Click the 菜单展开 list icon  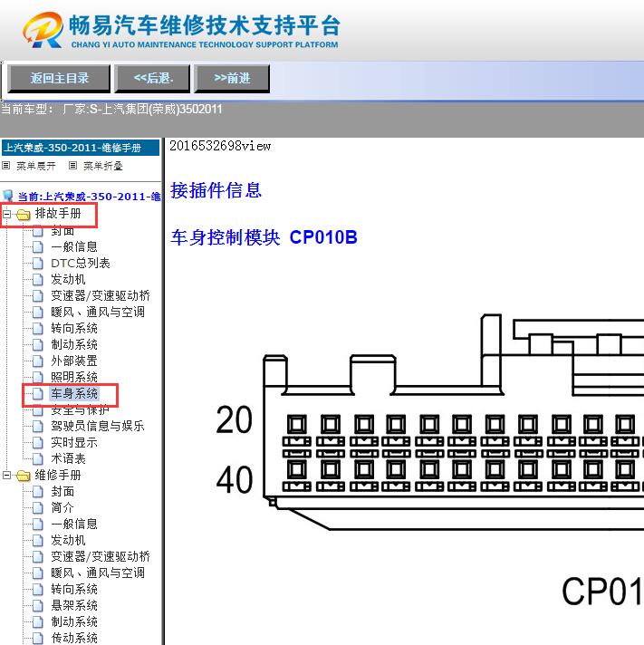coord(5,166)
